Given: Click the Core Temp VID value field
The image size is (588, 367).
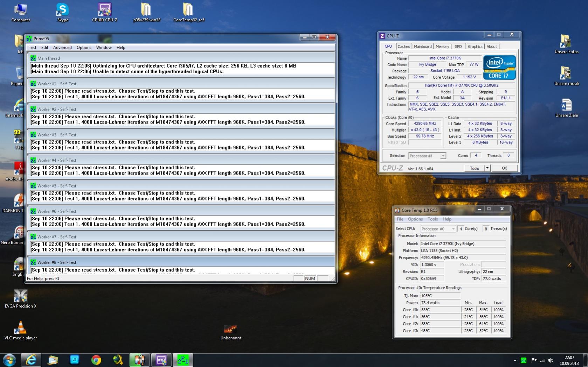Looking at the screenshot, I should coord(432,264).
